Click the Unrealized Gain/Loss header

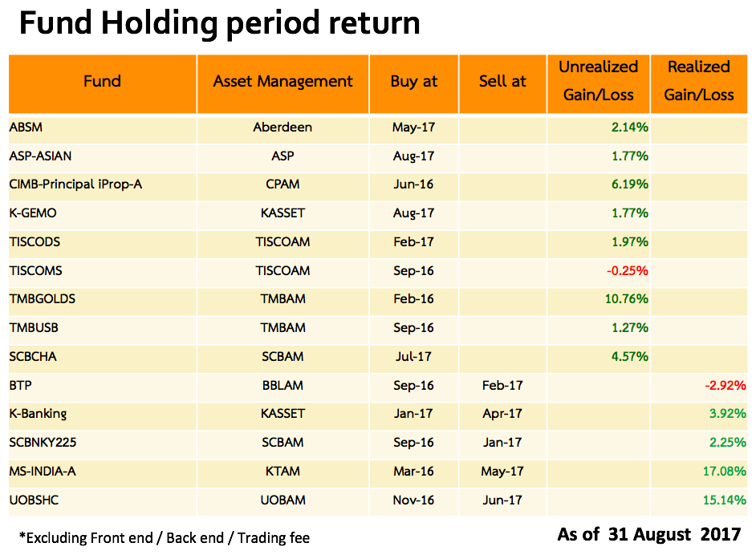point(599,81)
